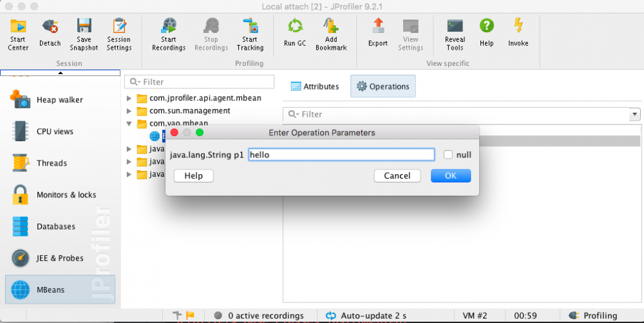Open Help from the toolbar
The width and height of the screenshot is (644, 323).
[x=487, y=33]
